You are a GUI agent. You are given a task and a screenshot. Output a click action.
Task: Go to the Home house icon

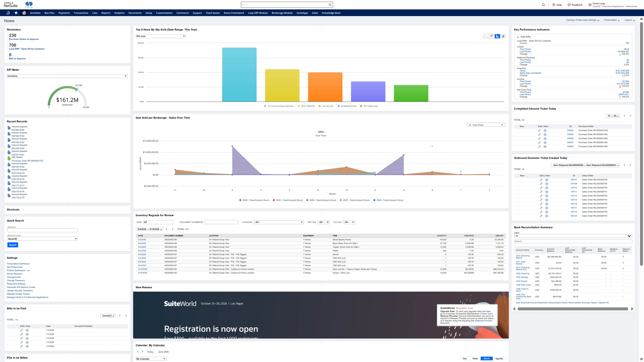click(x=24, y=13)
